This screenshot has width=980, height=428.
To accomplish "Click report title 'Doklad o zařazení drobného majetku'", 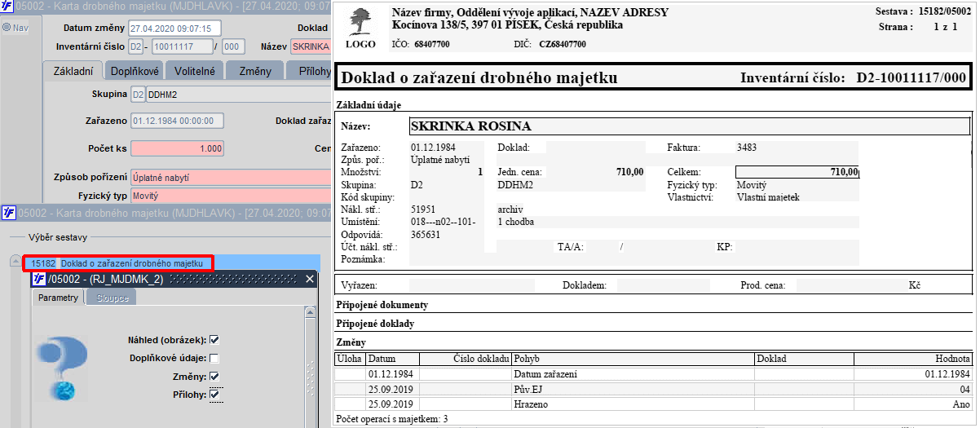I will click(x=479, y=78).
